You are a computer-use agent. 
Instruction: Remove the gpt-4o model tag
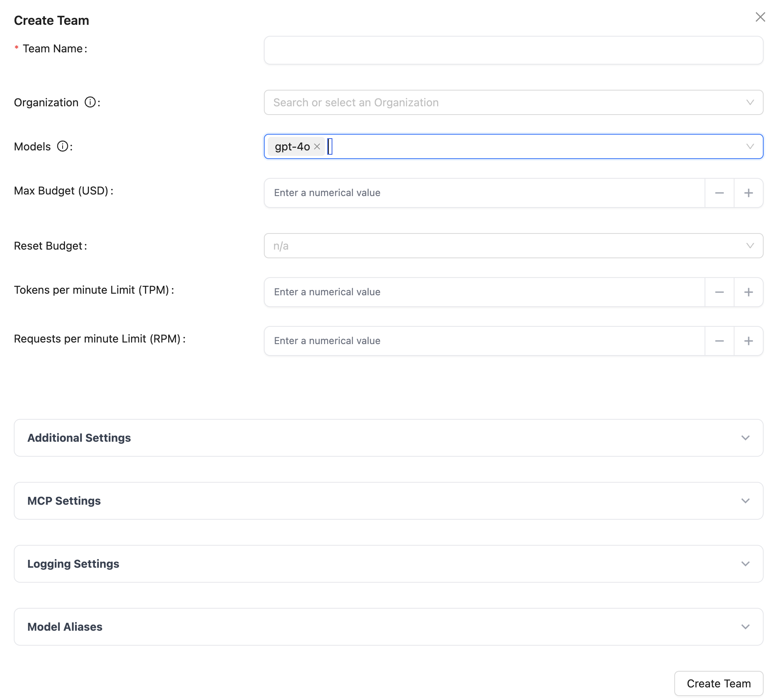coord(317,146)
